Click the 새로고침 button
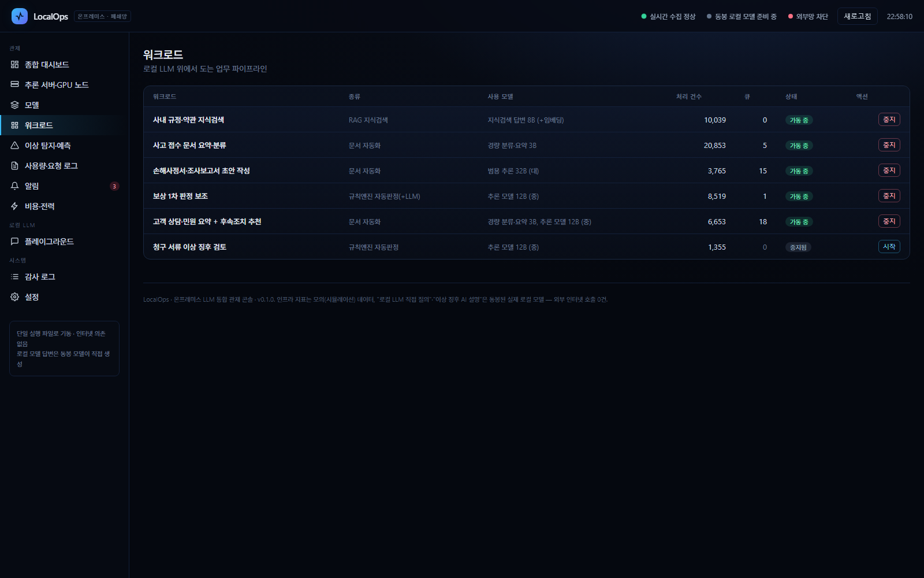 pyautogui.click(x=858, y=16)
